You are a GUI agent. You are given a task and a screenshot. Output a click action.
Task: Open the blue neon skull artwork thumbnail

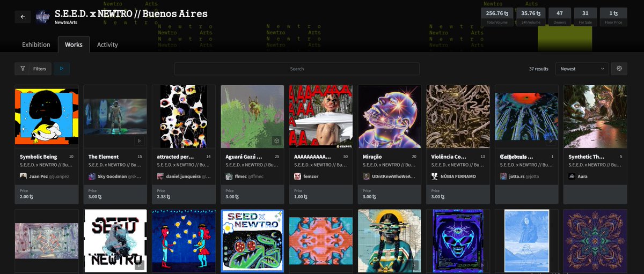[459, 241]
